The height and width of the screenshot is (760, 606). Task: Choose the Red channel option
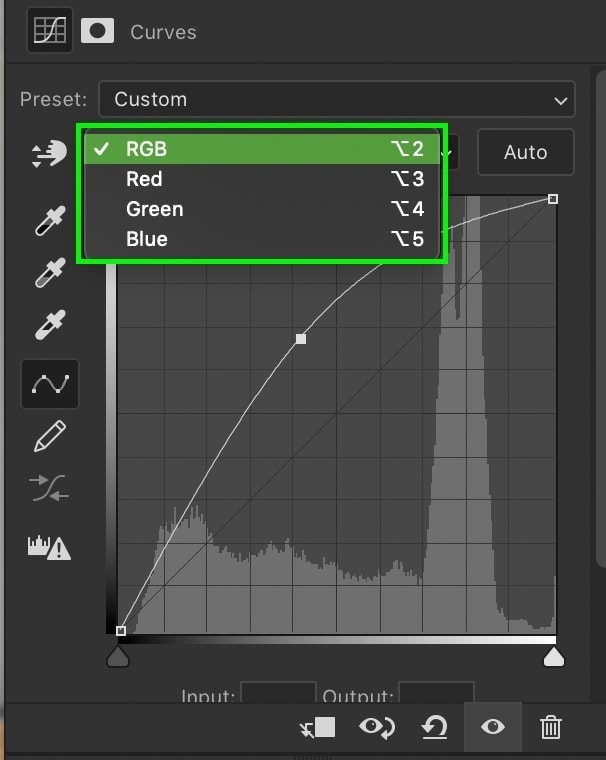pyautogui.click(x=262, y=179)
